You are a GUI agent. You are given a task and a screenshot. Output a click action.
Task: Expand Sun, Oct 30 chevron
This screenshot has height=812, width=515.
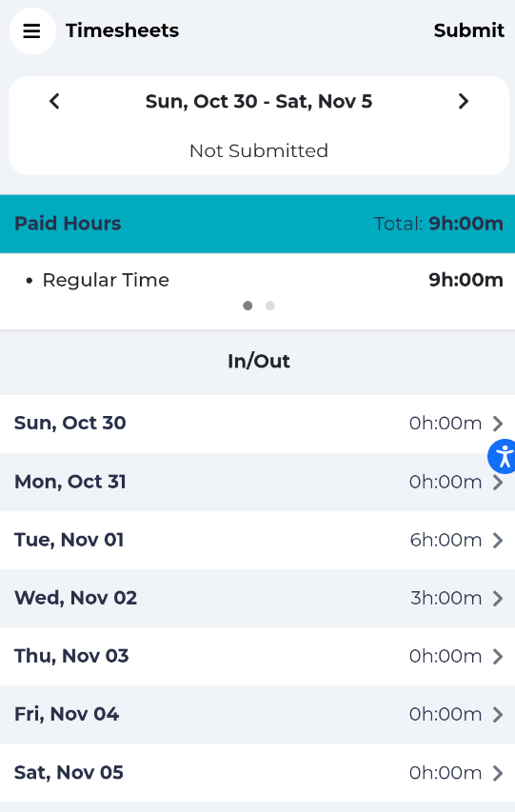(x=497, y=424)
